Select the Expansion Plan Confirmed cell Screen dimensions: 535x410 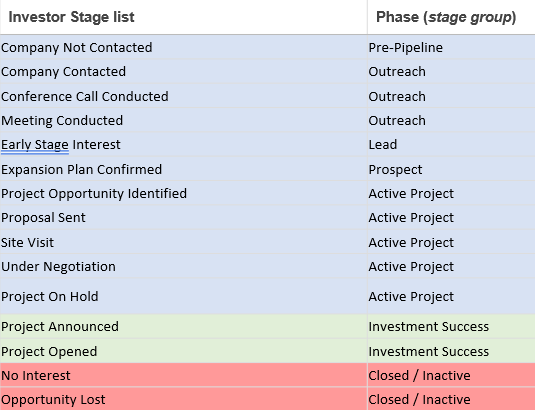[x=184, y=169]
